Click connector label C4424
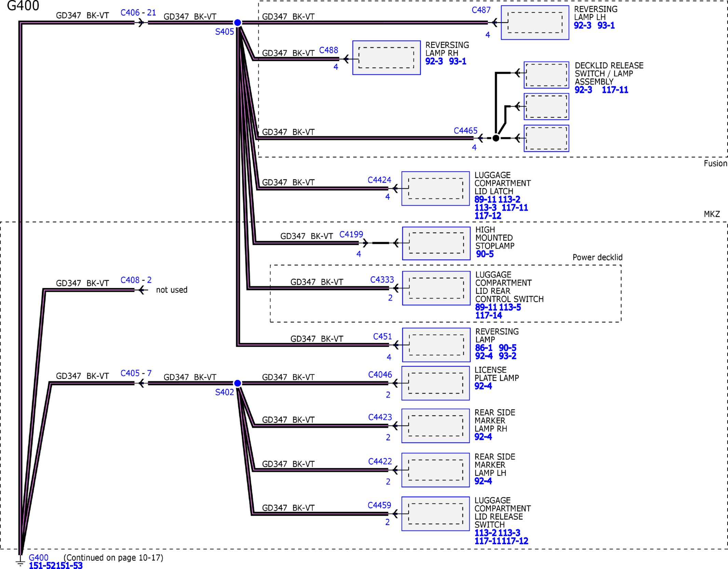The height and width of the screenshot is (569, 728). point(379,180)
